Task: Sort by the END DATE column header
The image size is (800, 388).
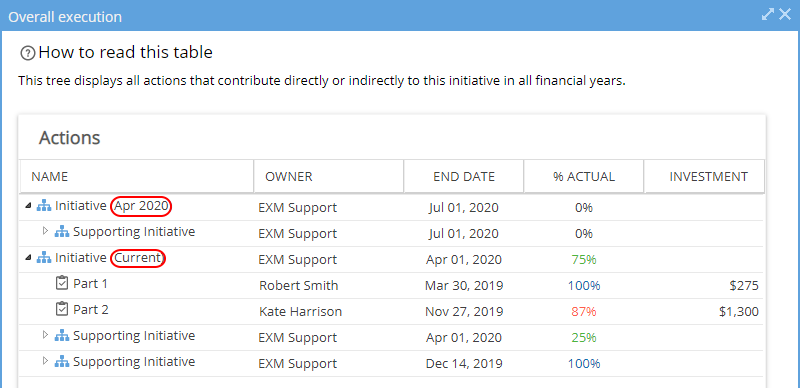Action: click(x=464, y=177)
